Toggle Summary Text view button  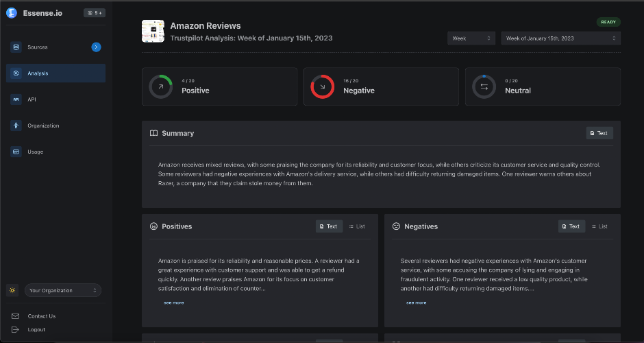pos(599,133)
